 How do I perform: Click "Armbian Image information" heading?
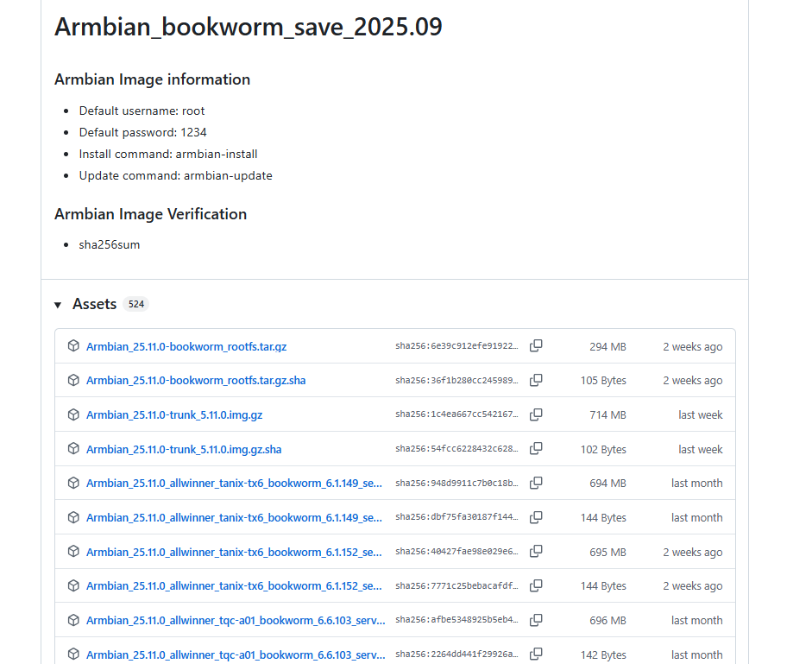point(152,79)
